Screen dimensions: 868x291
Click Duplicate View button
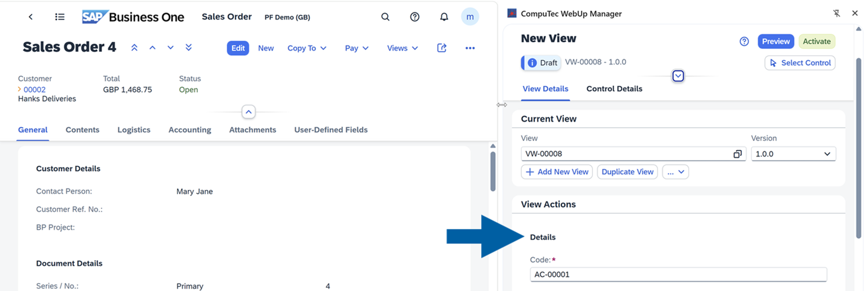[627, 172]
